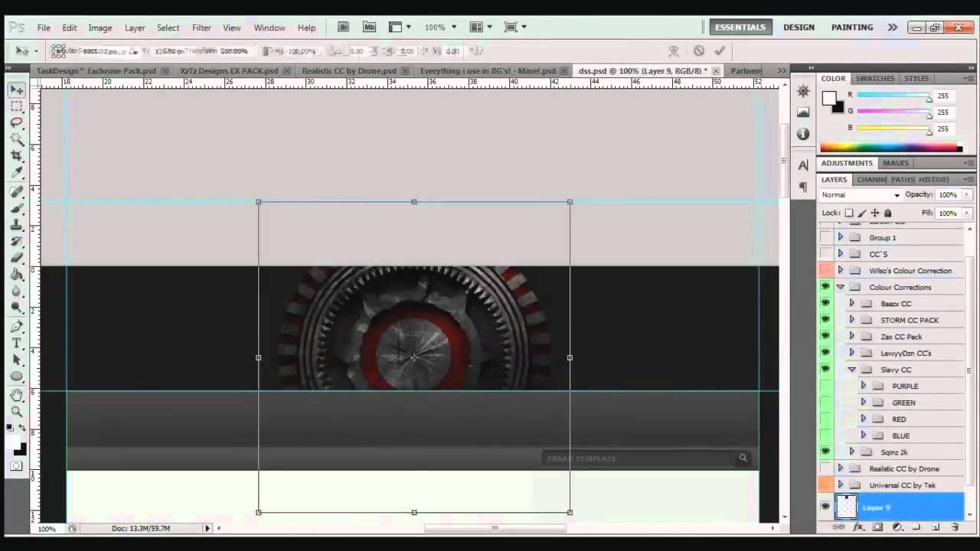
Task: Toggle Quick Mask mode
Action: tap(17, 466)
